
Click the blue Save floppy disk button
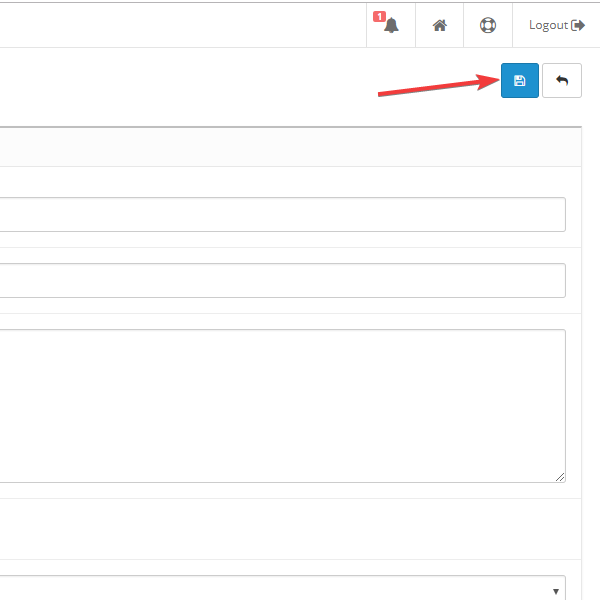point(519,81)
